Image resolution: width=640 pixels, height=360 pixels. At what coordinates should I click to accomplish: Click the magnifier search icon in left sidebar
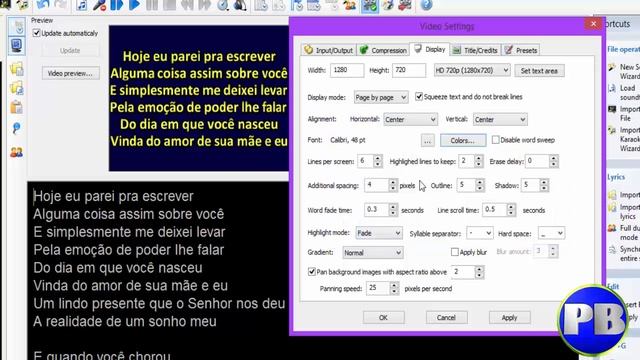coord(17,129)
